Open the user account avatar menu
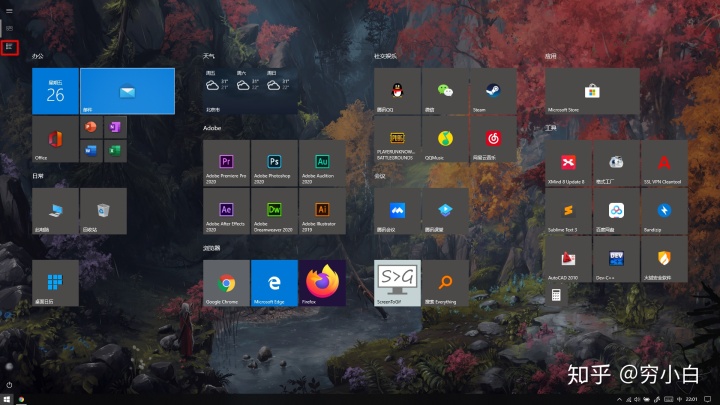Image resolution: width=720 pixels, height=405 pixels. pyautogui.click(x=9, y=366)
